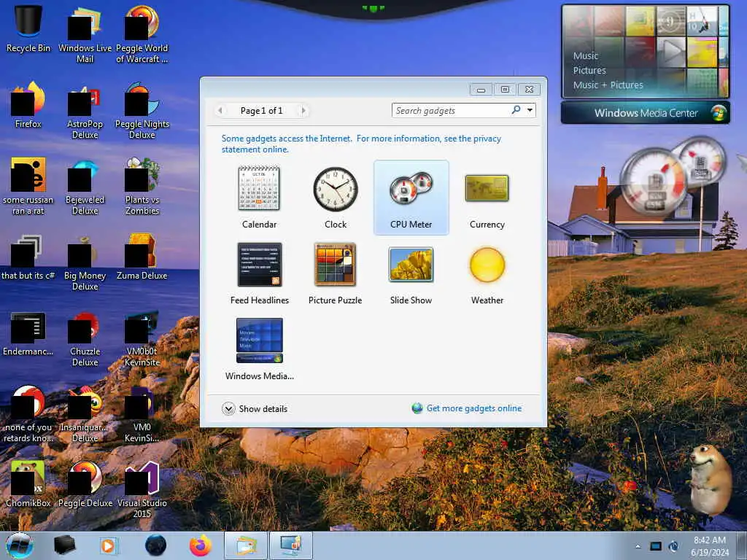Select ChomikBox desktop icon
Image resolution: width=747 pixels, height=560 pixels.
click(x=28, y=484)
